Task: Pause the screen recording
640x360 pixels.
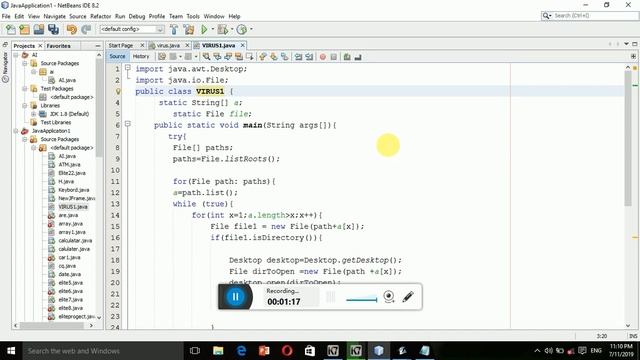Action: [x=236, y=297]
